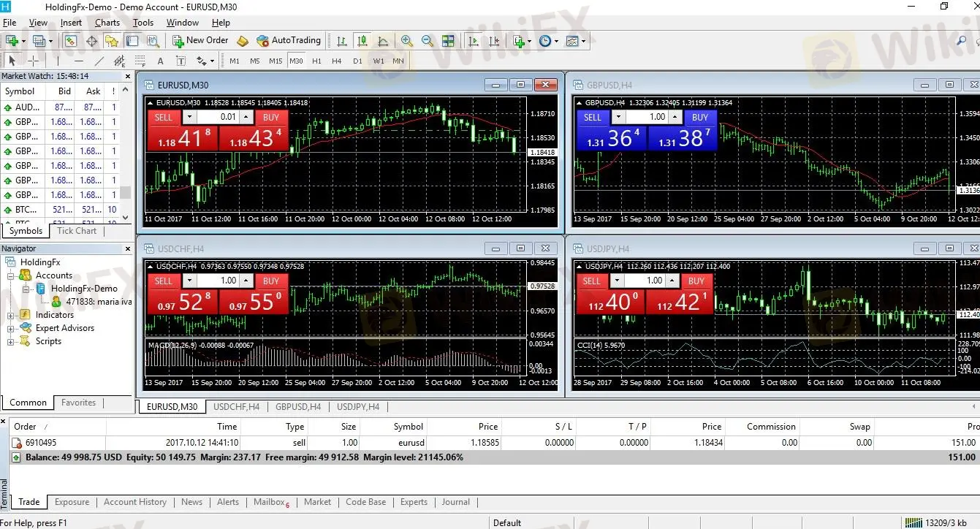
Task: Open the Profiles toolbar icon
Action: [x=39, y=41]
